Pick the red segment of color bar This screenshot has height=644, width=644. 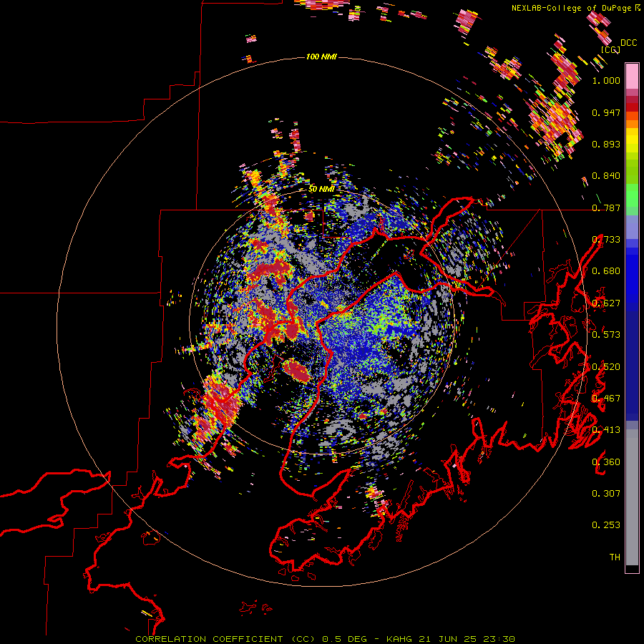point(632,107)
